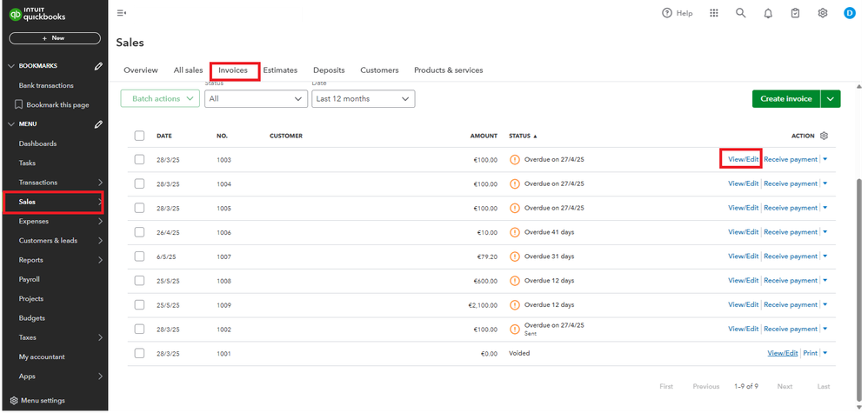Expand the Reports menu chevron
Screen dimensions: 868x413
(100, 260)
